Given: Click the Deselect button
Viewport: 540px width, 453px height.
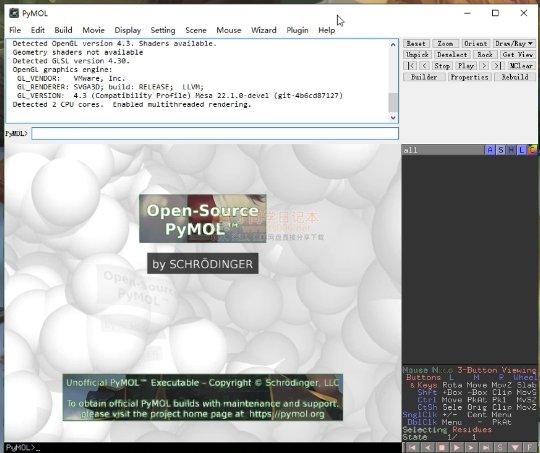Looking at the screenshot, I should 452,54.
